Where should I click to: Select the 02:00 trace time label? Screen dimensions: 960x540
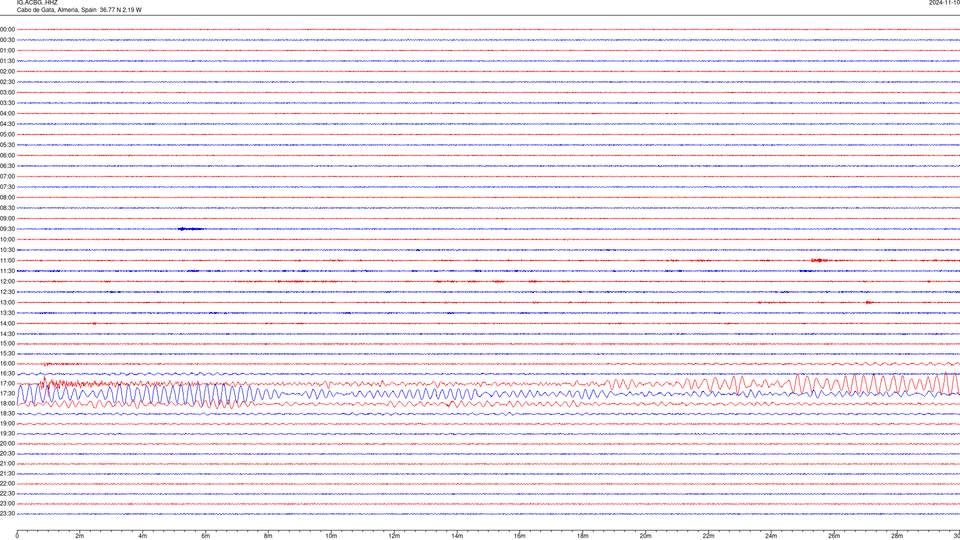7,72
